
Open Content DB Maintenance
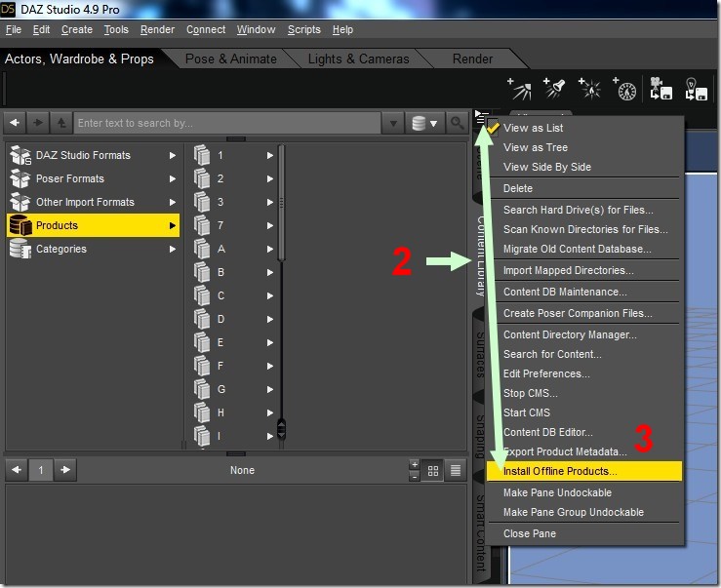584,292
